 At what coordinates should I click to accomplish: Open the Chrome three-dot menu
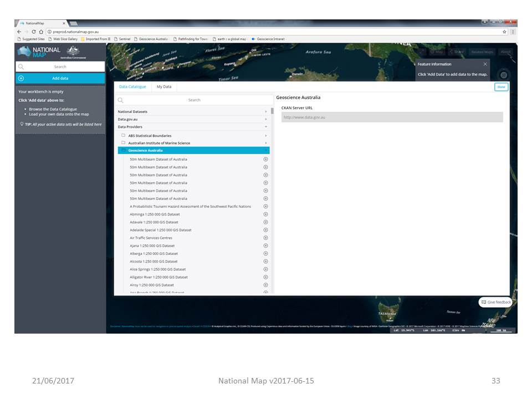(513, 32)
